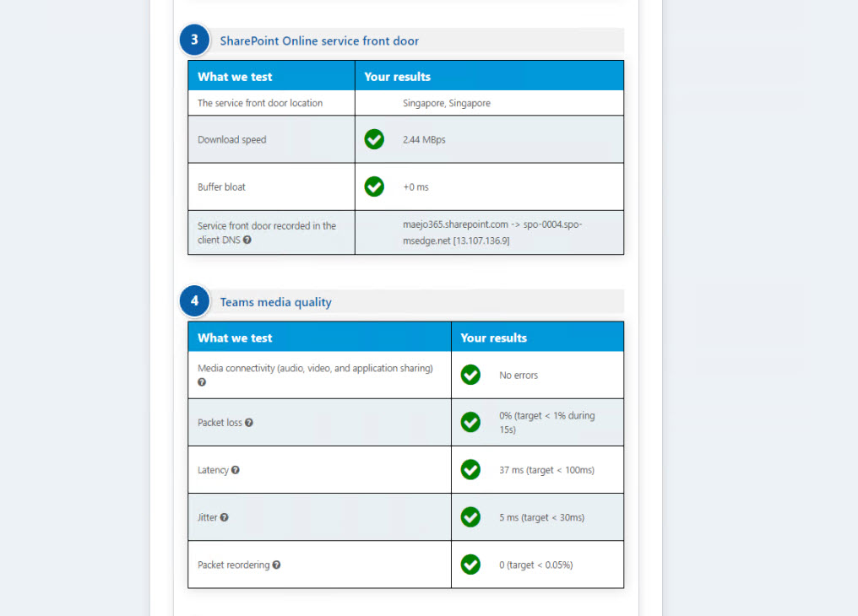
Task: Select Teams media quality heading
Action: tap(275, 302)
